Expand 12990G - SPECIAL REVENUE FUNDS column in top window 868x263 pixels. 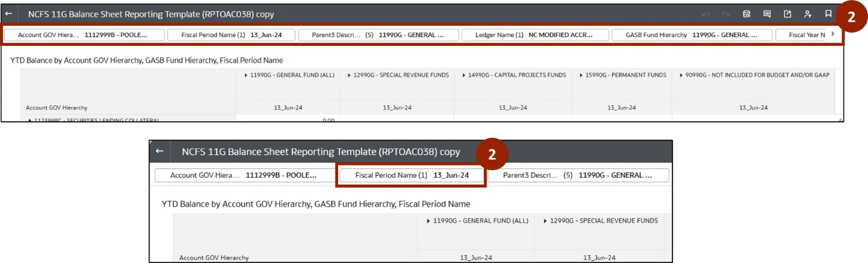pyautogui.click(x=348, y=75)
